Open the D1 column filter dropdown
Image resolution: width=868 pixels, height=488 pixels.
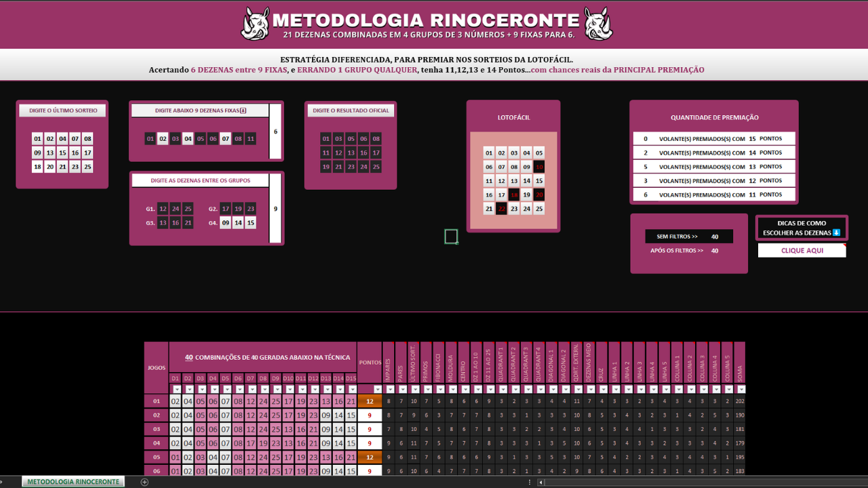pos(177,389)
